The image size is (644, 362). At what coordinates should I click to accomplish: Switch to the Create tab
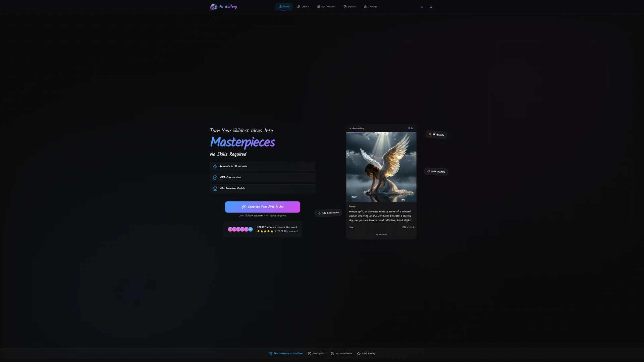(x=303, y=7)
